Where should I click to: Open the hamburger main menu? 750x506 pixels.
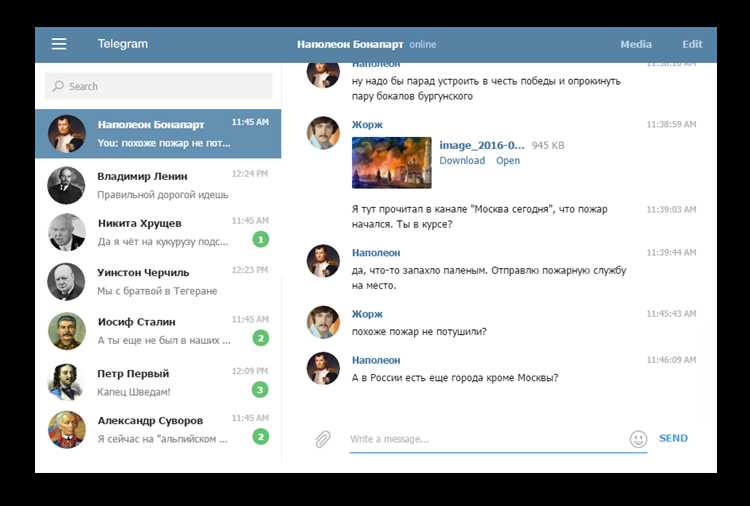point(59,44)
